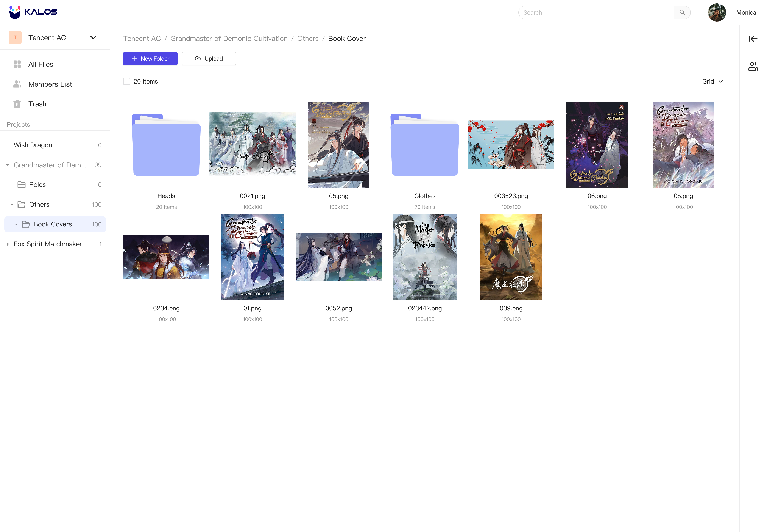Navigate to Others via the breadcrumb
This screenshot has height=532, width=767.
[308, 38]
